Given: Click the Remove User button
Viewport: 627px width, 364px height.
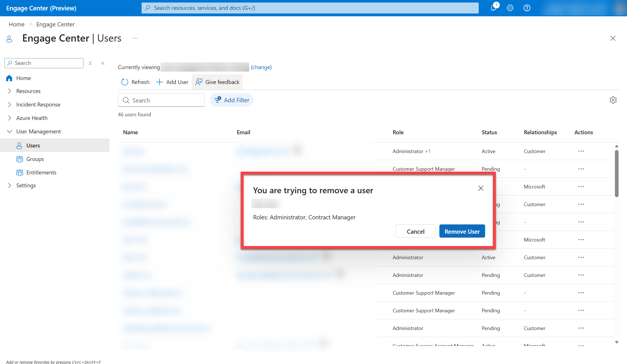Looking at the screenshot, I should [x=462, y=231].
